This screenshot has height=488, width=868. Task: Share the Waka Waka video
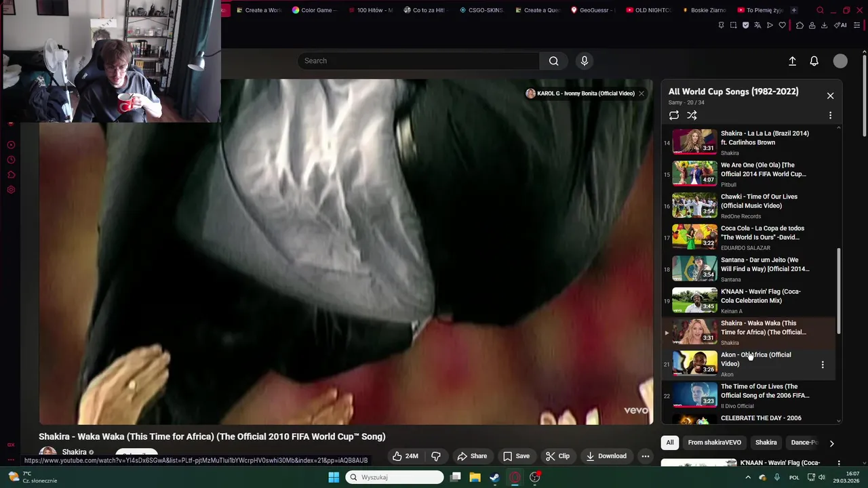tap(472, 456)
